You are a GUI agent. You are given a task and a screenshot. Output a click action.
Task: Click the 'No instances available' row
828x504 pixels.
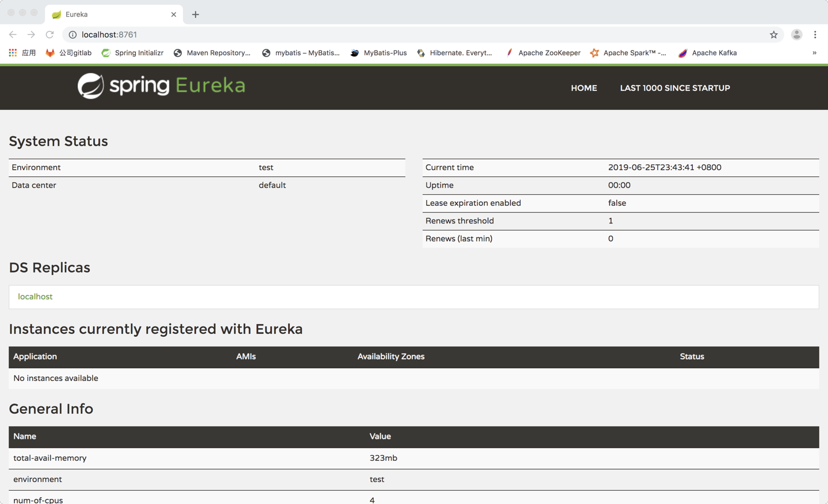click(x=414, y=378)
